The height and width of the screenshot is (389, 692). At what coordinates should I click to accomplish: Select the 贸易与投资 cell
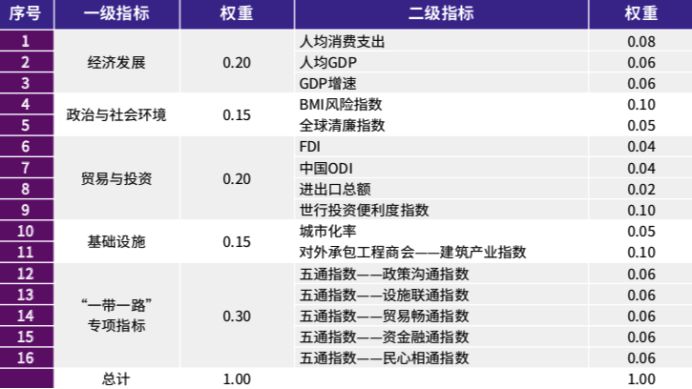click(117, 178)
